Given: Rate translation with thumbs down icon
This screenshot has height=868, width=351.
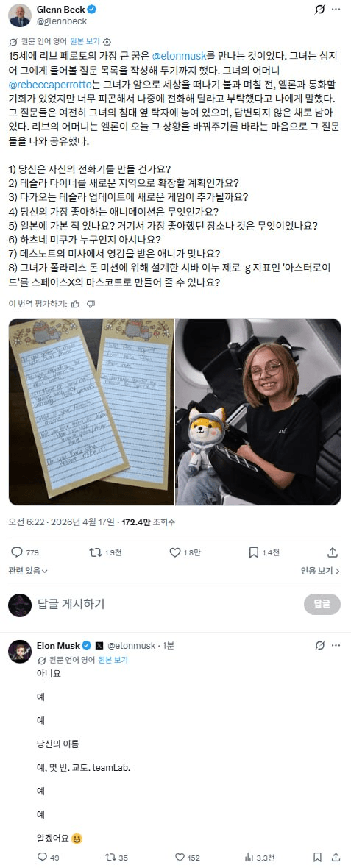Looking at the screenshot, I should 91,303.
